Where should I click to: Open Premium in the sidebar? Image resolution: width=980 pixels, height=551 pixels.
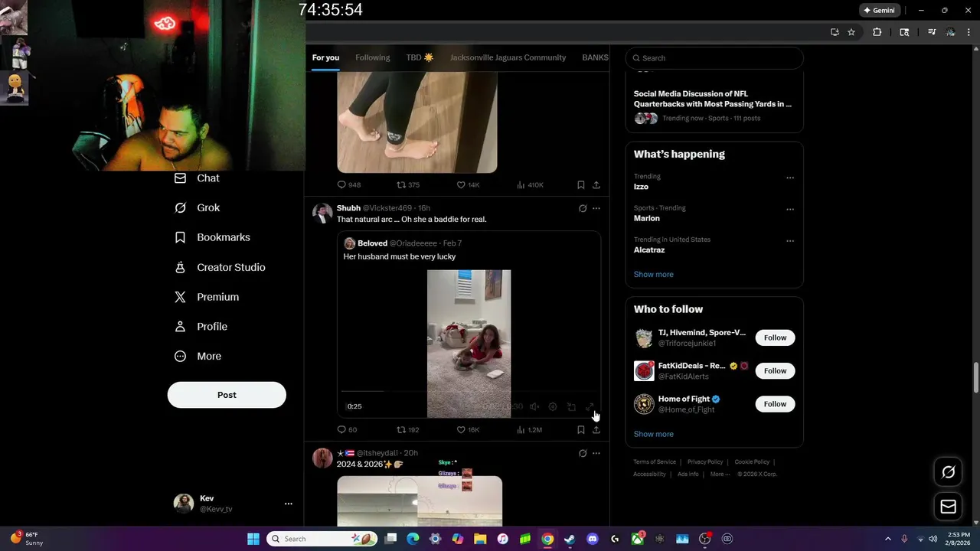click(x=207, y=297)
